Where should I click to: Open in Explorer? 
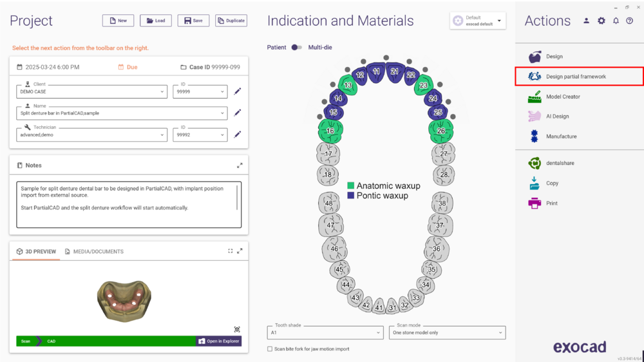pyautogui.click(x=218, y=341)
